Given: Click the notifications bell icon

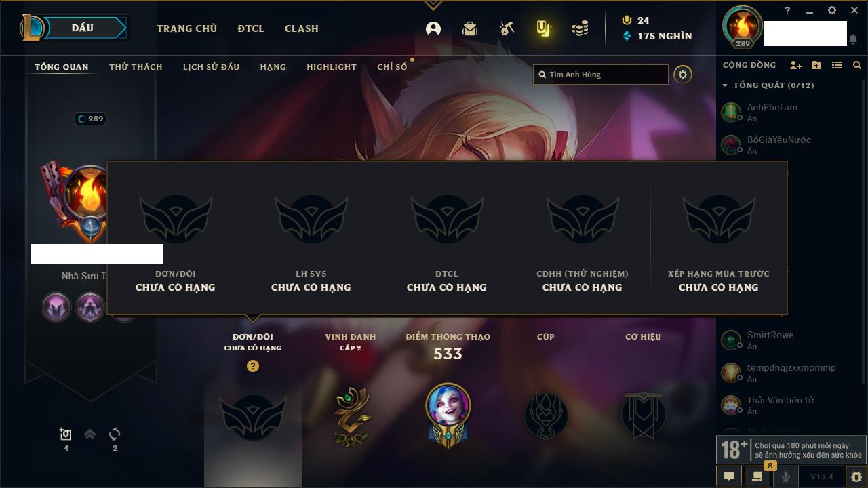Looking at the screenshot, I should 853,39.
